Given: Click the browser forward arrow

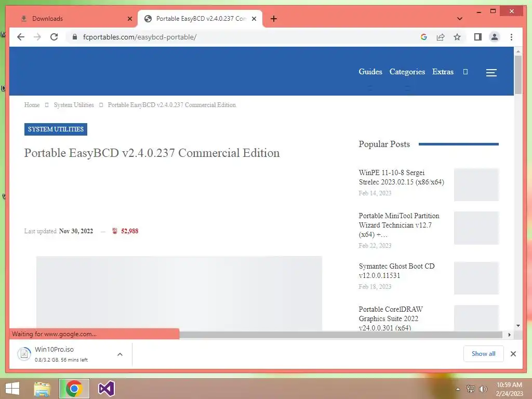Looking at the screenshot, I should (x=37, y=37).
